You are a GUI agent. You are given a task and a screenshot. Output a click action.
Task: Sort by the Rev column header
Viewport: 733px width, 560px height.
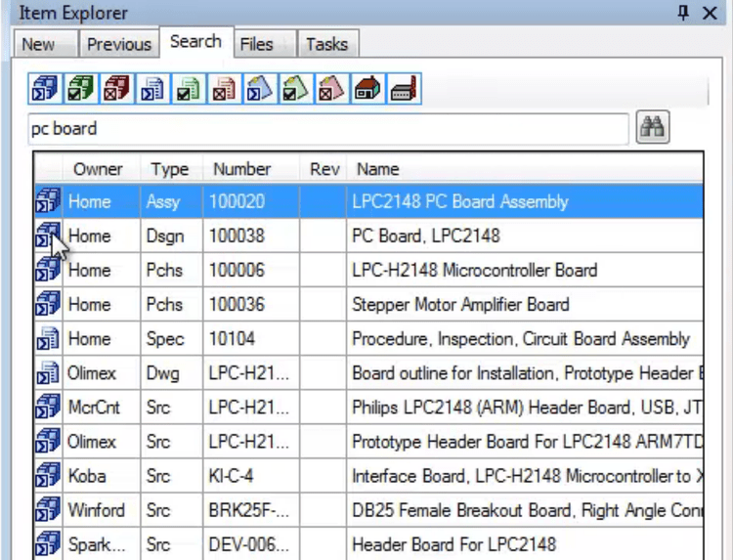pos(323,169)
